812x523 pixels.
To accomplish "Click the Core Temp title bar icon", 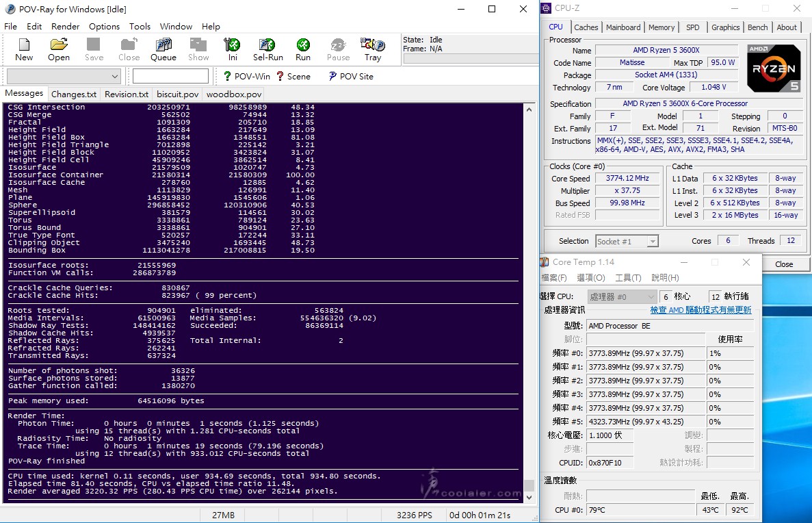I will coord(545,262).
